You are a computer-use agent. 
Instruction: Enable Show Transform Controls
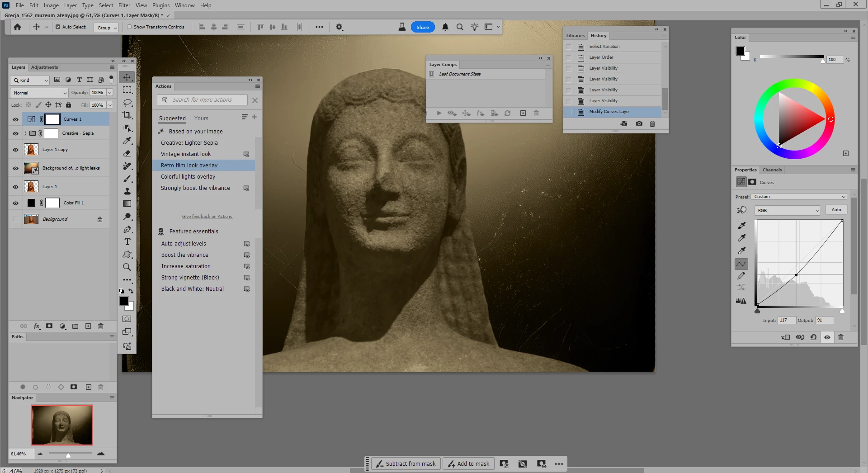[x=129, y=27]
